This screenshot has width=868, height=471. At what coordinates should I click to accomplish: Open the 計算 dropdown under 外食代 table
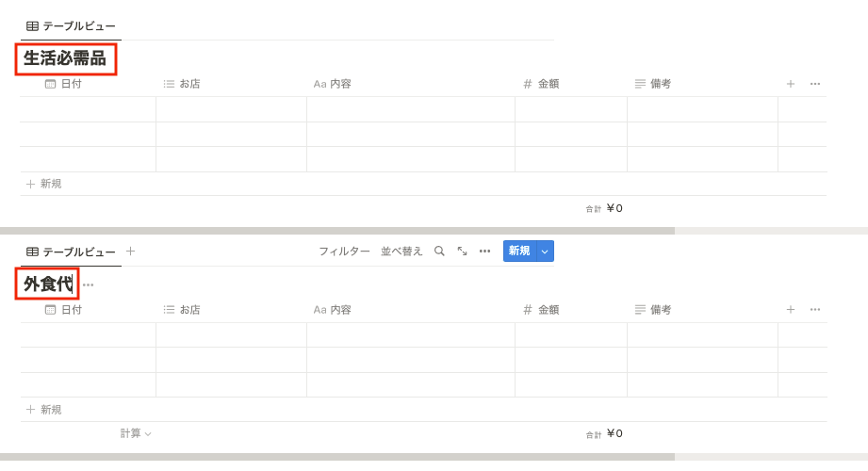[136, 433]
